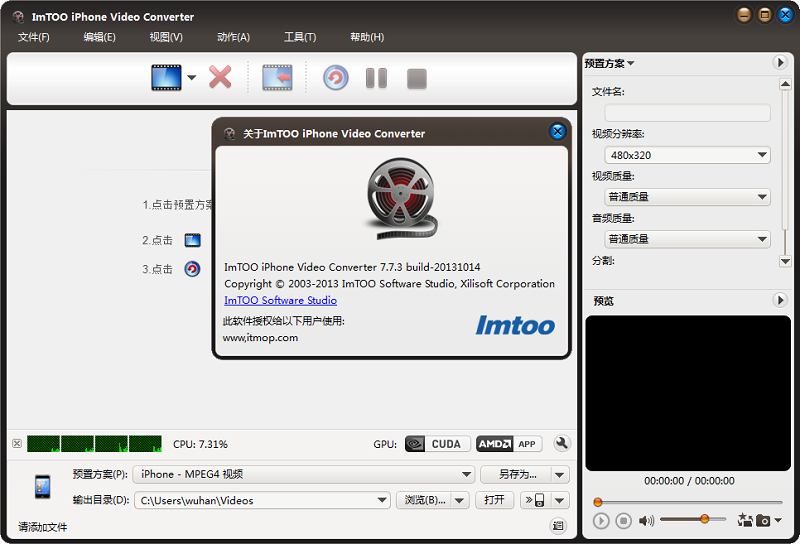Click the 浏览(B)... browse button
Image resolution: width=800 pixels, height=544 pixels.
coord(424,500)
